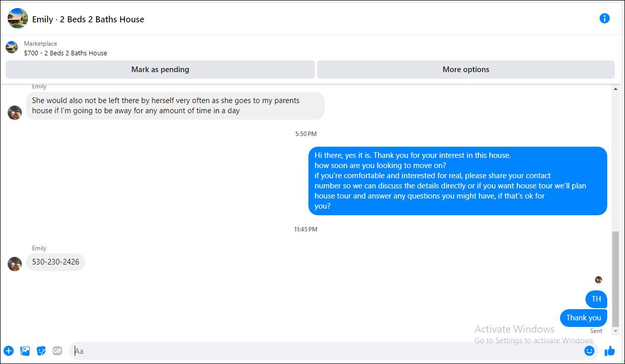Open More options for listing
Screen dimensions: 625x364
466,70
